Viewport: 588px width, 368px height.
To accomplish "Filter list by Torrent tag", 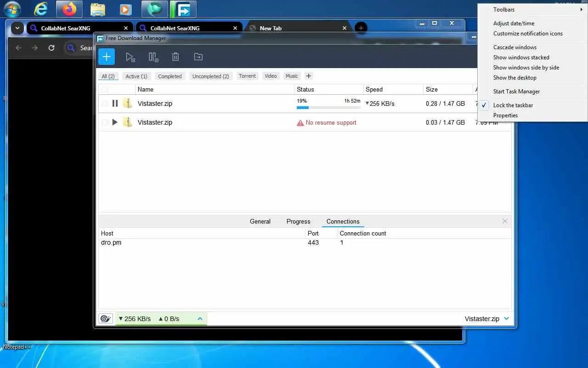I will coord(247,76).
